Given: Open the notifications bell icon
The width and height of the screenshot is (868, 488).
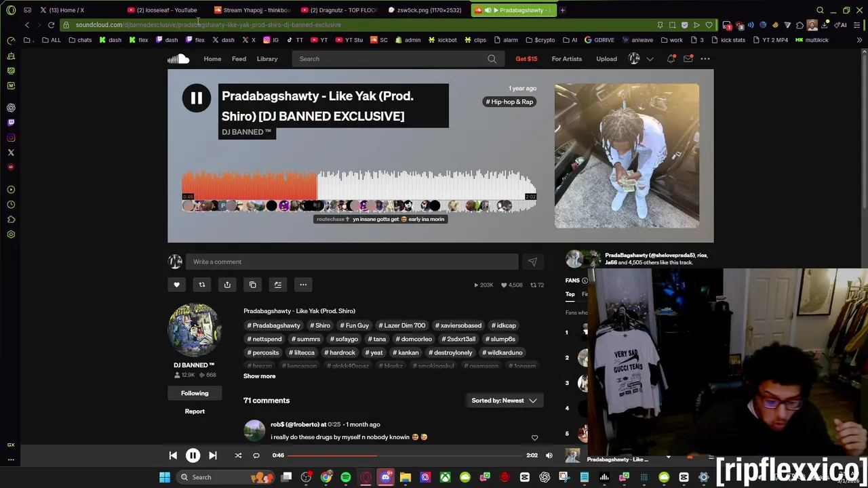Looking at the screenshot, I should pyautogui.click(x=671, y=59).
